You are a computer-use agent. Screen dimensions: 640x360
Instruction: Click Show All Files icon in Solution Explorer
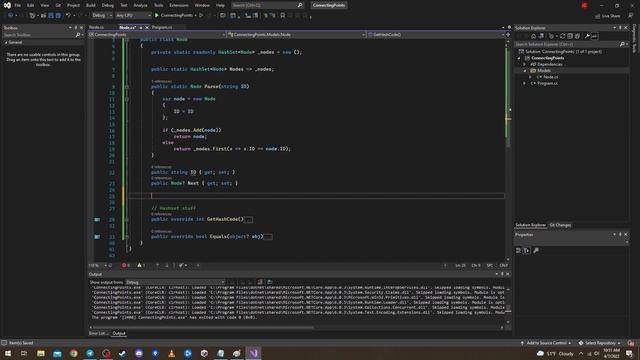coord(577,36)
